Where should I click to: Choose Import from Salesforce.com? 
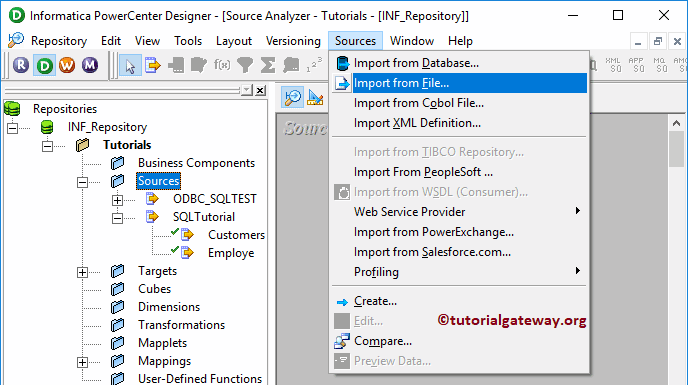459,252
